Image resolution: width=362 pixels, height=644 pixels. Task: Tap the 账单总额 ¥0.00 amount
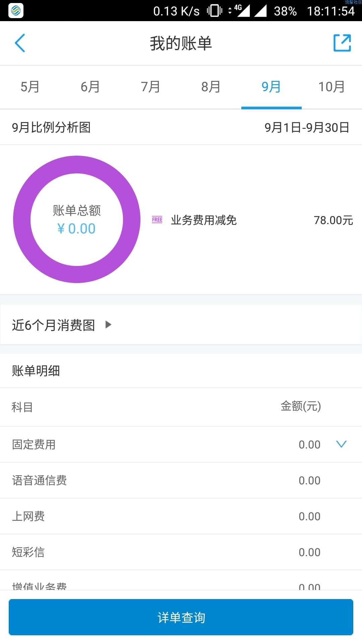(x=77, y=228)
